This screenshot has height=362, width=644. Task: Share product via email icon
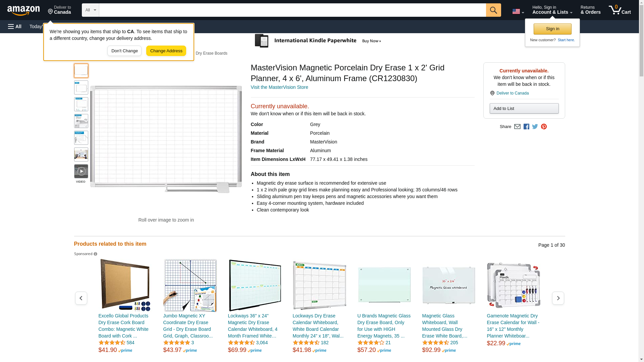tap(517, 127)
